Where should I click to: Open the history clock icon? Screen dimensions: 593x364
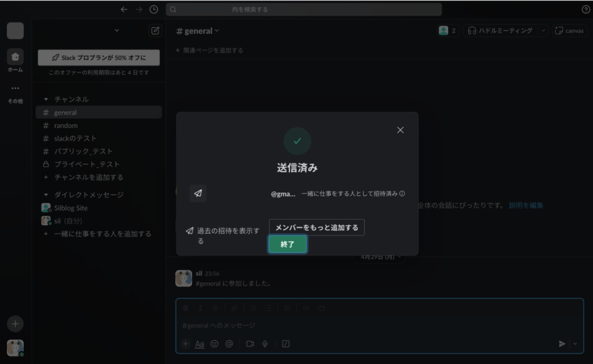pos(153,9)
